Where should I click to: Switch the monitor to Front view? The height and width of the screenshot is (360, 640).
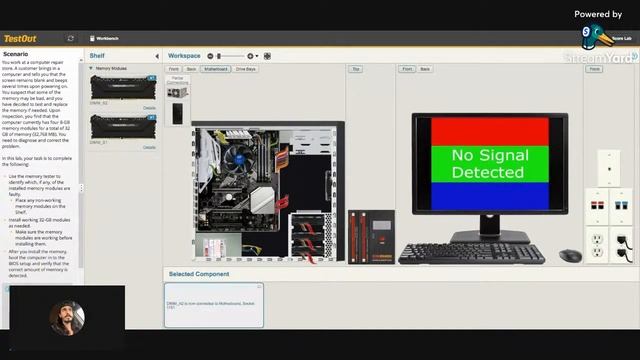pos(407,69)
